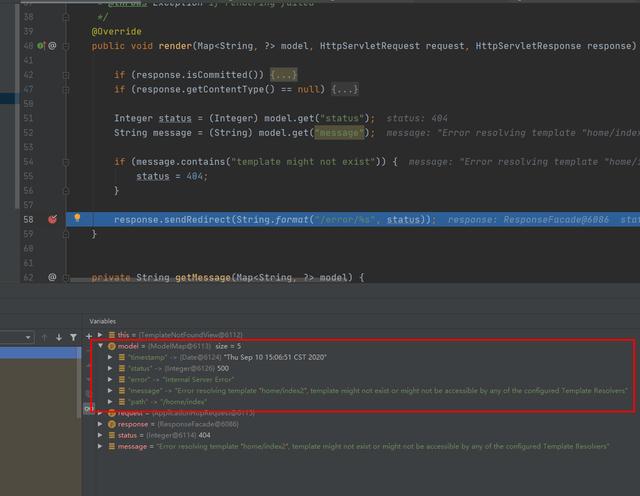640x496 pixels.
Task: Click the icon beside the "error" map entry
Action: 122,379
